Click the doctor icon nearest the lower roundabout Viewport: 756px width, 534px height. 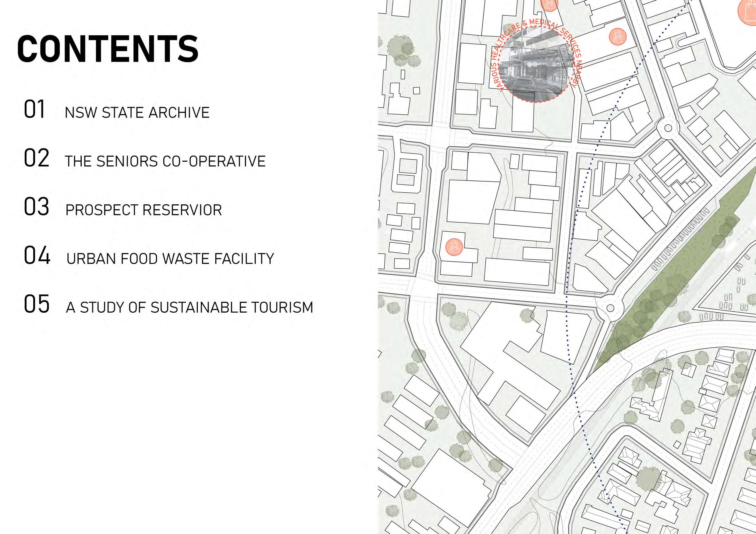click(x=454, y=247)
